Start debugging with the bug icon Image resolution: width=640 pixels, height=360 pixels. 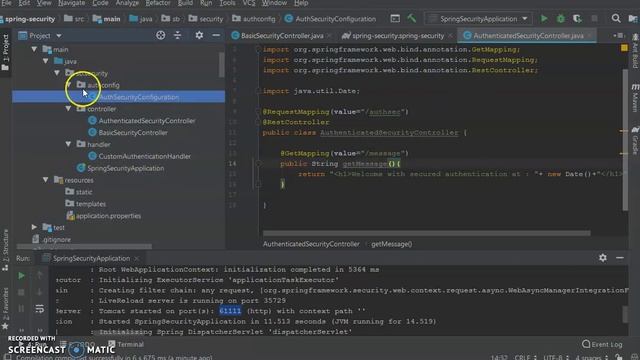tap(560, 19)
